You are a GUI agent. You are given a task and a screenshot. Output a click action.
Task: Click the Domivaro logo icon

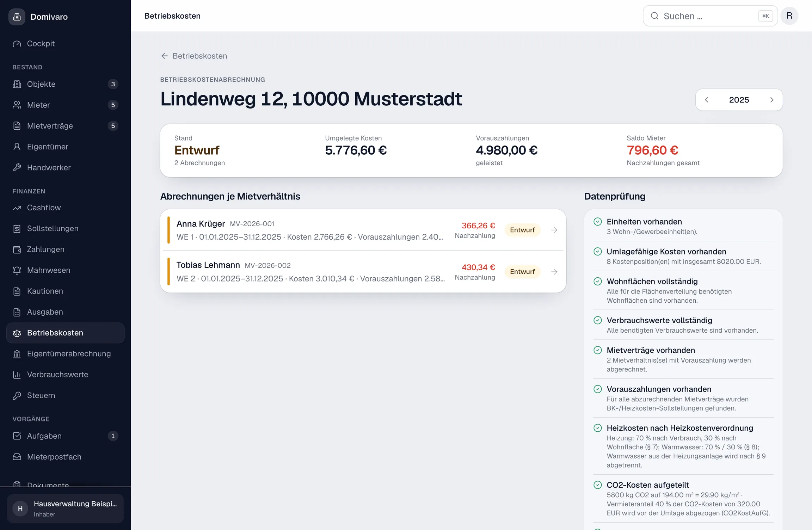pyautogui.click(x=17, y=17)
